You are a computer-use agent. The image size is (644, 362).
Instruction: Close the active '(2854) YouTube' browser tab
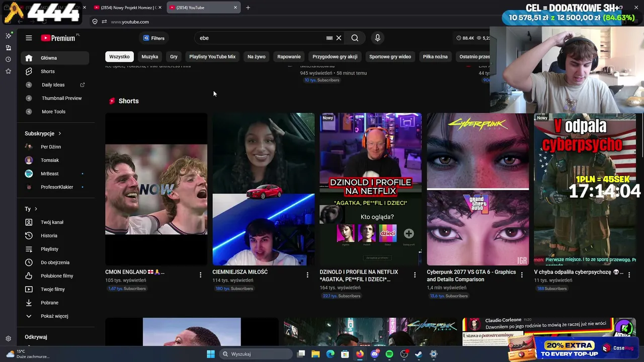point(235,8)
